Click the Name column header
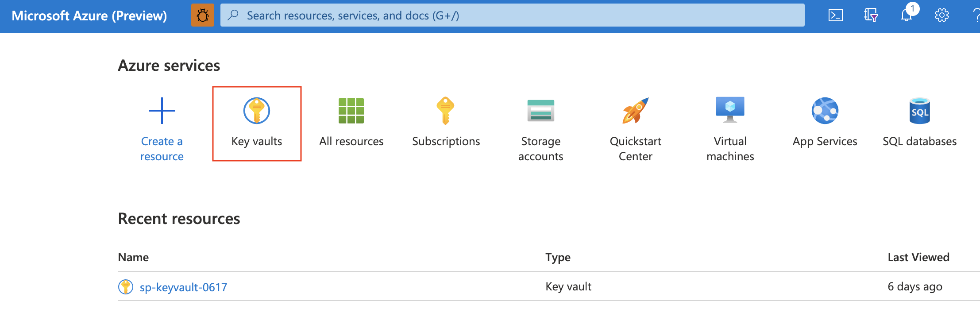 tap(133, 257)
